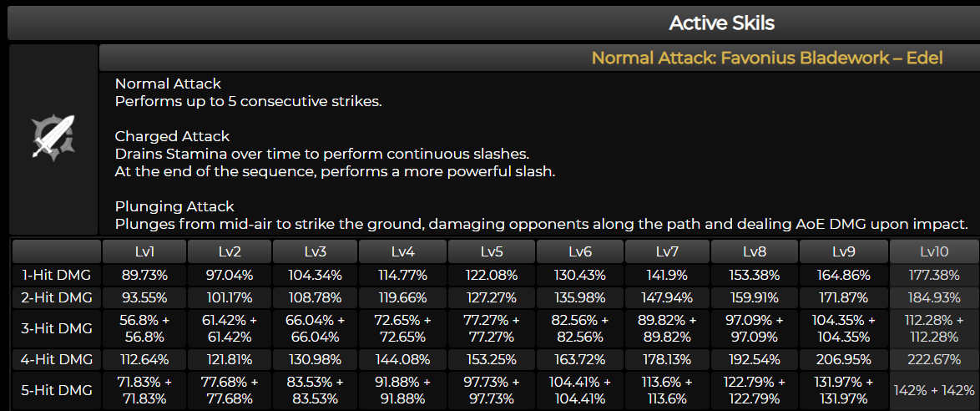Highlight the 4-Hit DMG row label
980x411 pixels.
pos(56,359)
